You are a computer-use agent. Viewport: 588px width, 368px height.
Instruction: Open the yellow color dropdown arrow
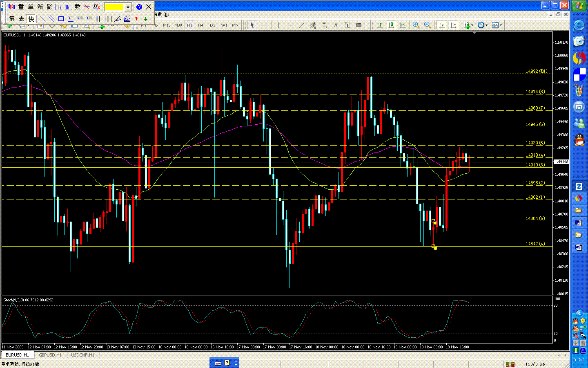coord(128,7)
